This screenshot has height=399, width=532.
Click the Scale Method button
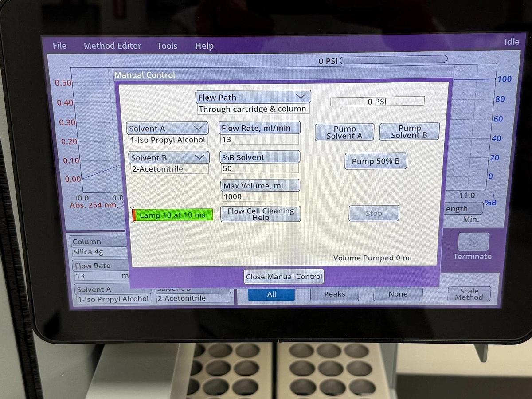tap(469, 294)
